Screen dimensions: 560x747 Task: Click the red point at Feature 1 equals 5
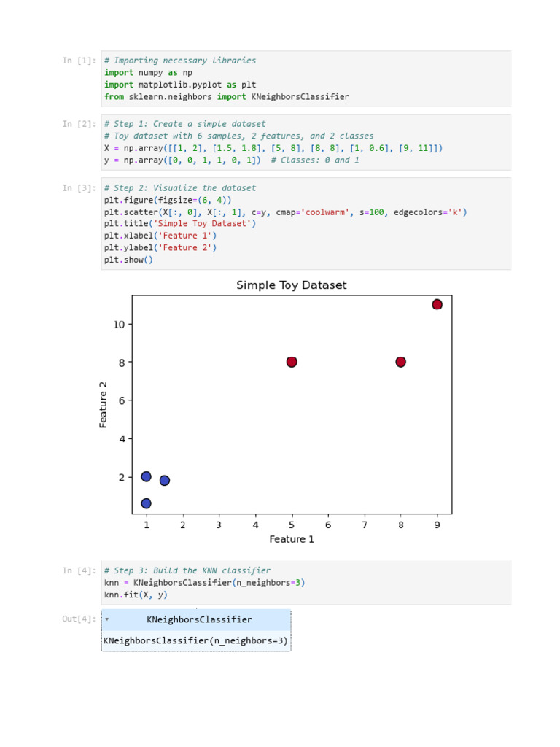point(292,362)
